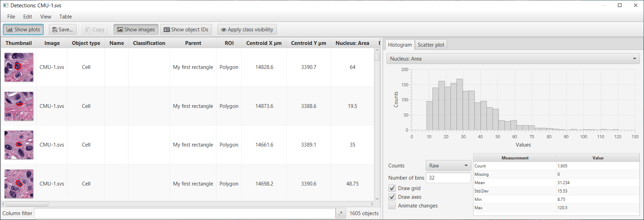Enable the Animate changes checkbox
This screenshot has height=220, width=644.
tap(392, 205)
